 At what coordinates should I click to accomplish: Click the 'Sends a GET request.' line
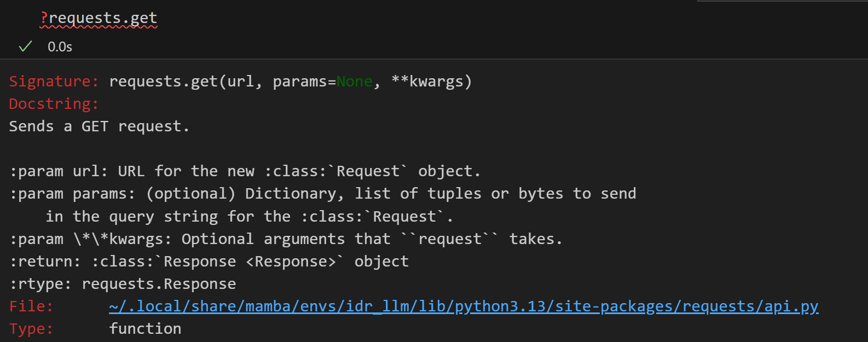tap(99, 126)
